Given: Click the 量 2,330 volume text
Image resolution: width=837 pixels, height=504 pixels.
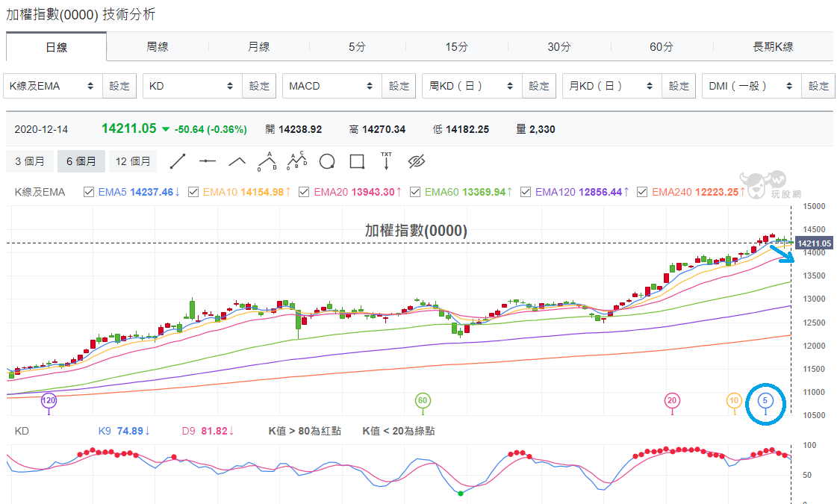Looking at the screenshot, I should coord(536,129).
